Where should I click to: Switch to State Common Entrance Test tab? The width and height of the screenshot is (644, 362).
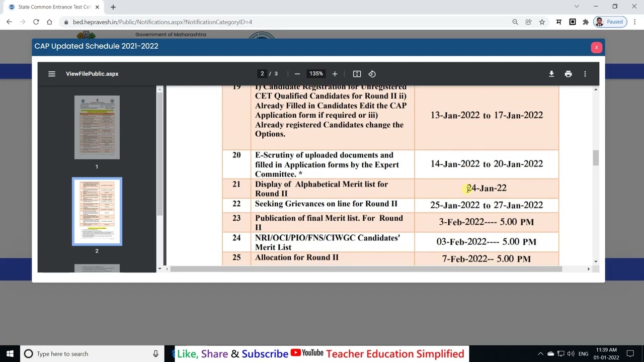coord(53,7)
